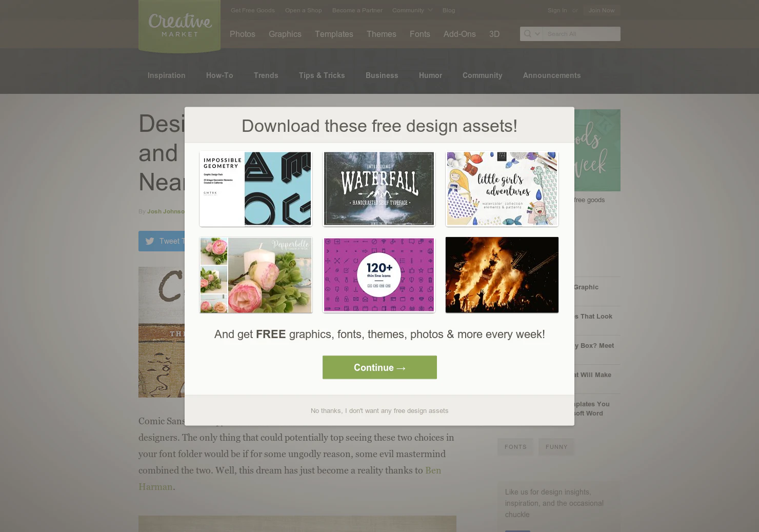
Task: Click the green Continue button
Action: (x=379, y=367)
